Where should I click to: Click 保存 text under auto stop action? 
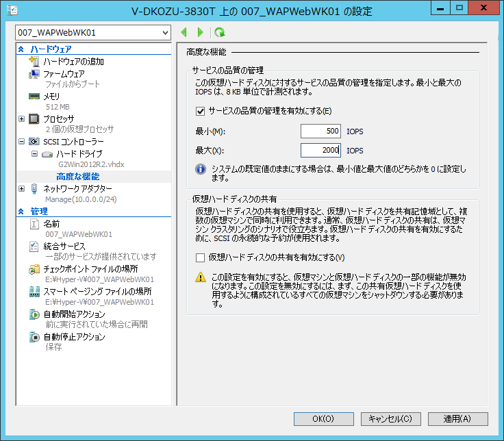click(x=53, y=346)
